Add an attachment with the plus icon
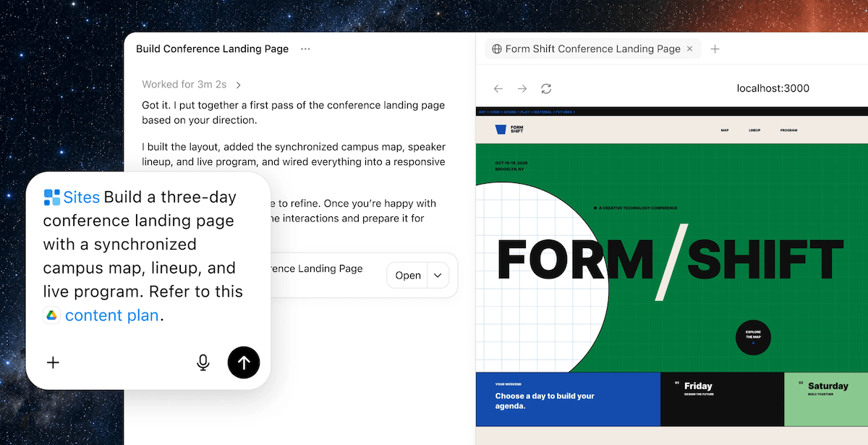The width and height of the screenshot is (868, 445). pos(53,363)
